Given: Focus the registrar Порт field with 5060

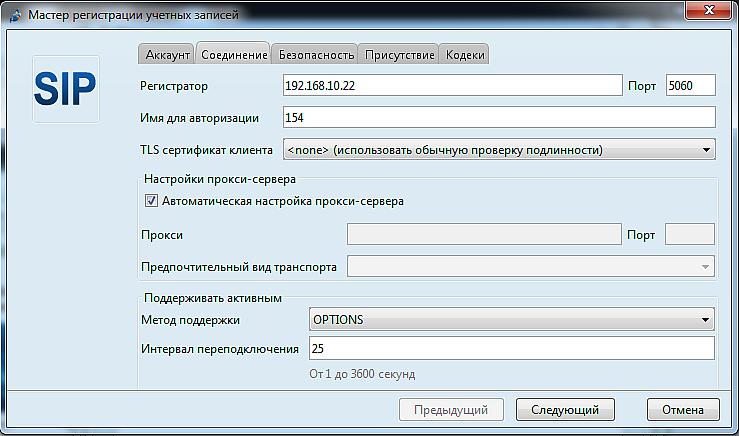Looking at the screenshot, I should pyautogui.click(x=690, y=86).
